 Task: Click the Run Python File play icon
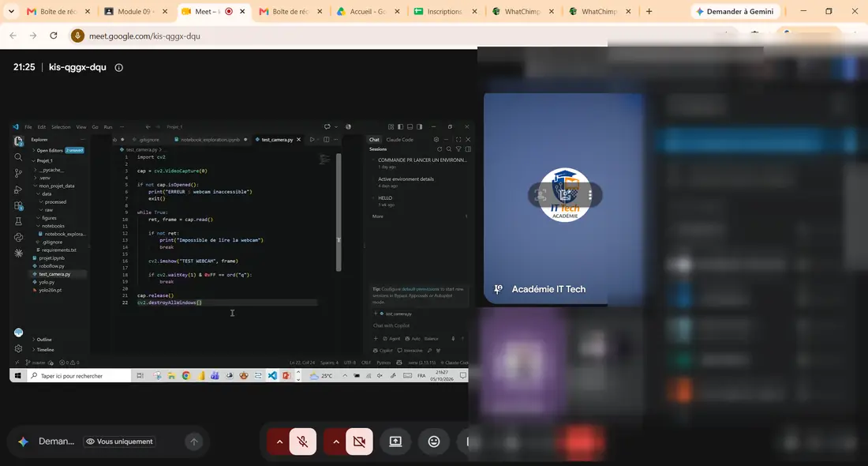click(312, 140)
